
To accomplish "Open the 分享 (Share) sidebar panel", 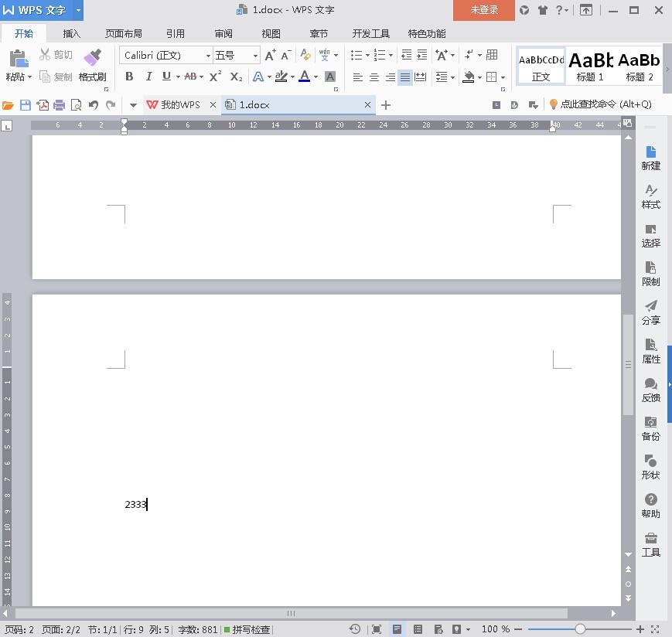I will pyautogui.click(x=650, y=312).
